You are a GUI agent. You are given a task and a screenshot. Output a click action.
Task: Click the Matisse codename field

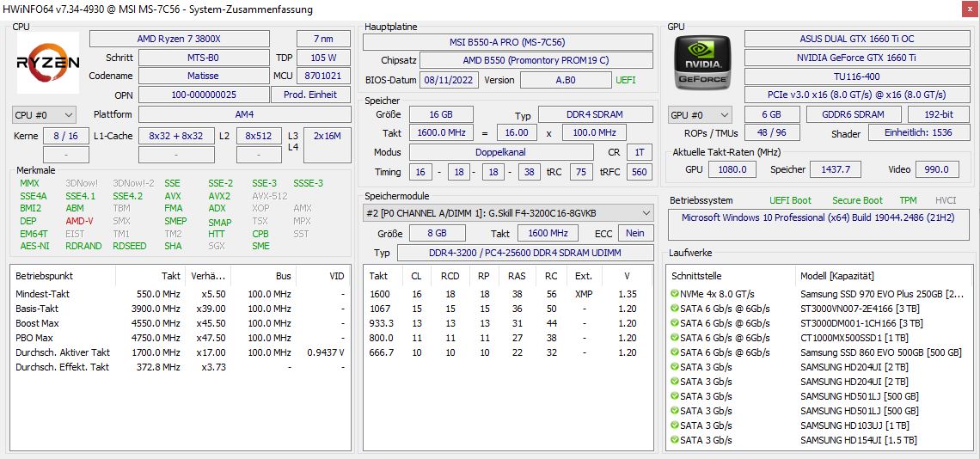tap(204, 76)
